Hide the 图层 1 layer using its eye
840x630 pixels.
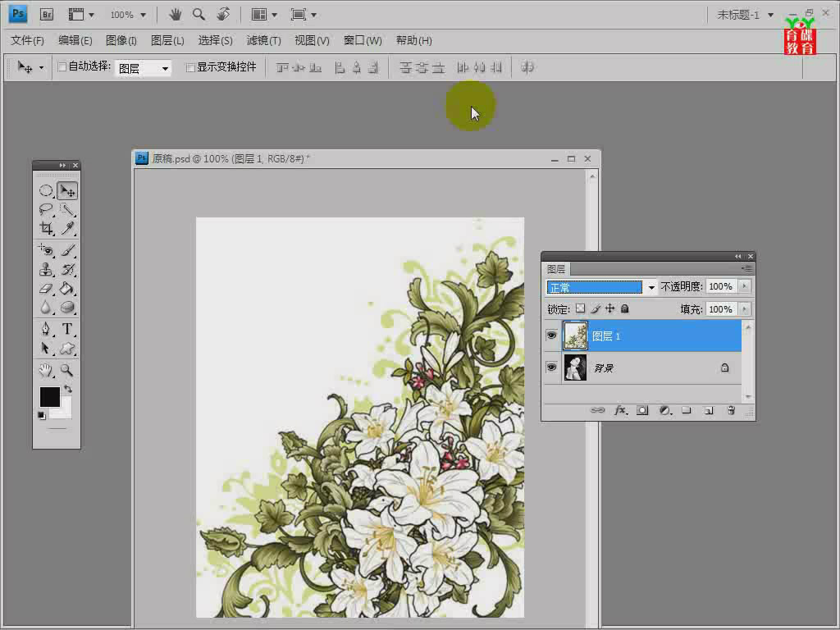tap(551, 336)
